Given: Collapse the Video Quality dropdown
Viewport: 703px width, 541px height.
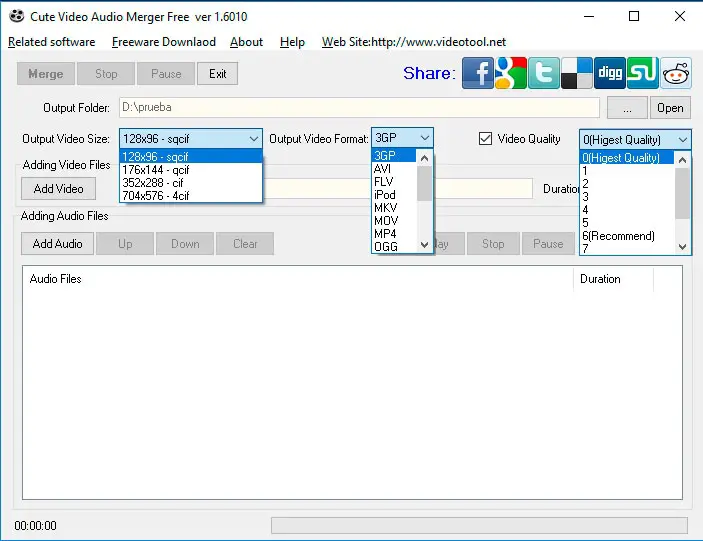Looking at the screenshot, I should pyautogui.click(x=682, y=140).
